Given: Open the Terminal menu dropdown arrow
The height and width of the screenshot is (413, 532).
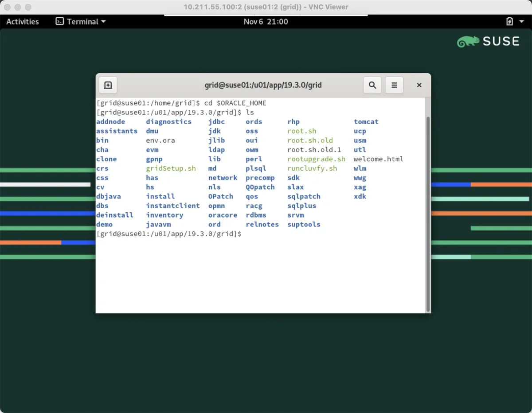Looking at the screenshot, I should point(103,21).
